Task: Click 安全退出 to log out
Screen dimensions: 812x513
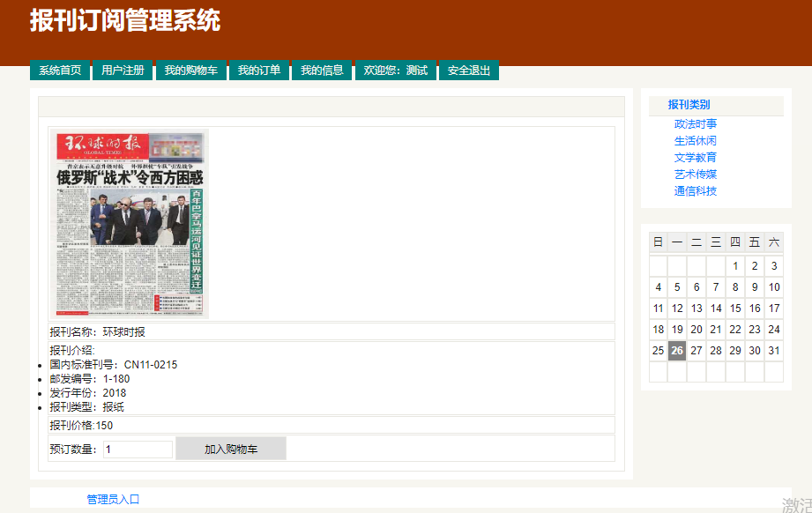Action: coord(469,71)
